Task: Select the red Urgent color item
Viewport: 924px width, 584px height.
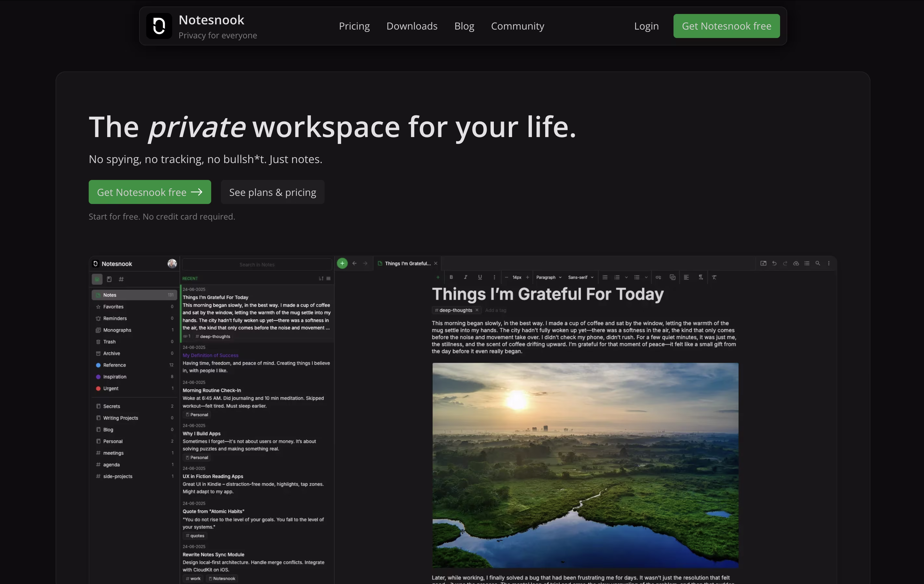Action: coord(134,388)
